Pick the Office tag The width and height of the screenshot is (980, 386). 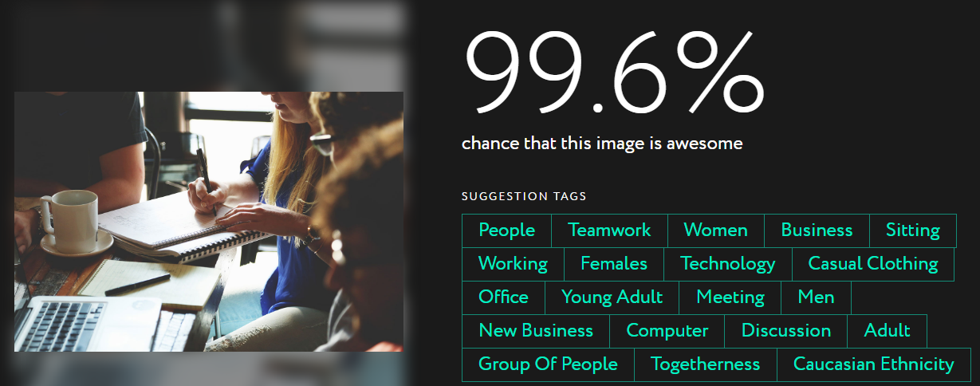click(503, 297)
